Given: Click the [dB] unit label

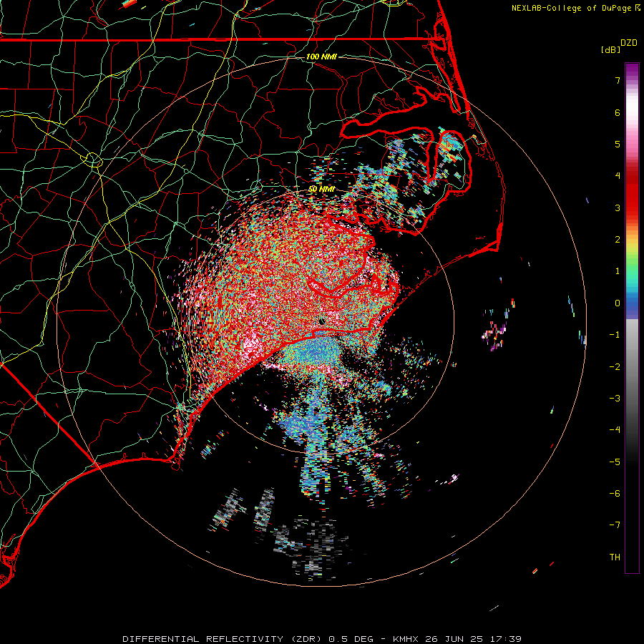Looking at the screenshot, I should (611, 49).
